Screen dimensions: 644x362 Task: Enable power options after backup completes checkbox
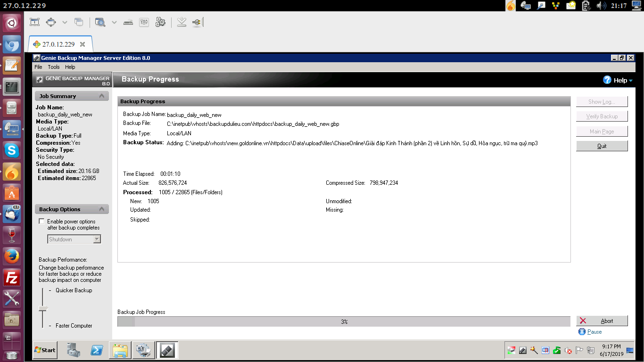coord(41,222)
